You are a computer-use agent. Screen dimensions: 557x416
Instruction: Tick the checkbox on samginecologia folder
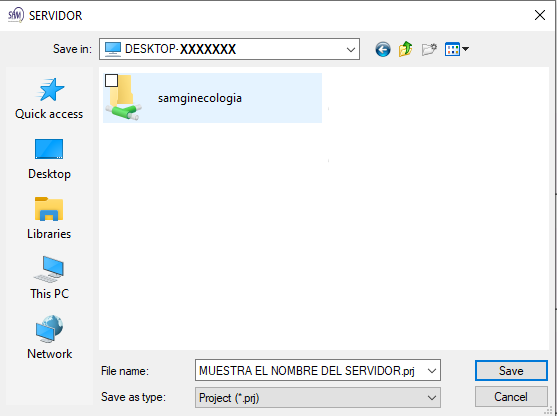(x=112, y=81)
